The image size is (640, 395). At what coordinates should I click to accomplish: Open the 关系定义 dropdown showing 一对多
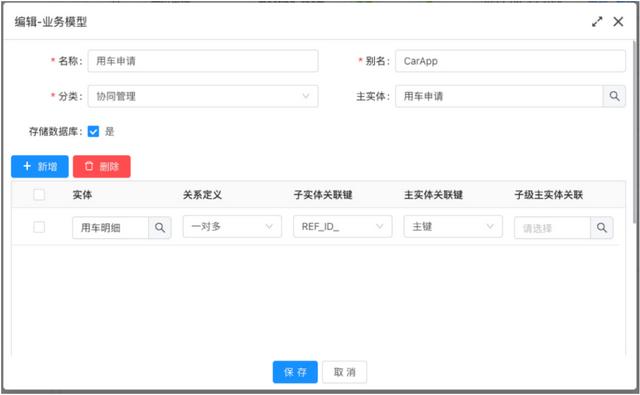232,226
